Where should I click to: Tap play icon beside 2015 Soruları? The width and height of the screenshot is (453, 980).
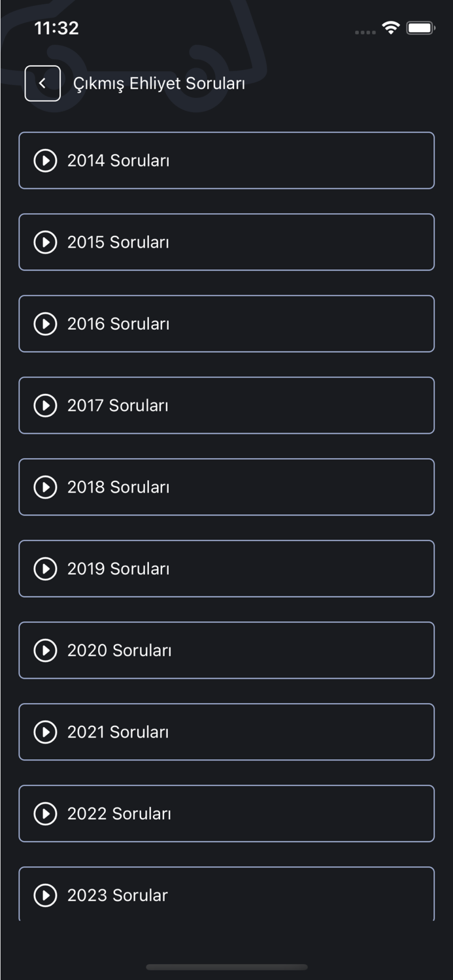(x=45, y=242)
